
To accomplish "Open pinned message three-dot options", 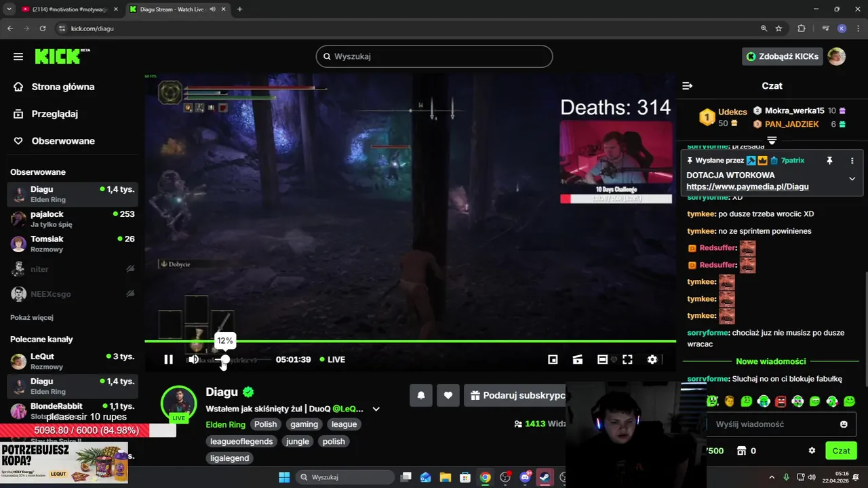I will tap(852, 161).
